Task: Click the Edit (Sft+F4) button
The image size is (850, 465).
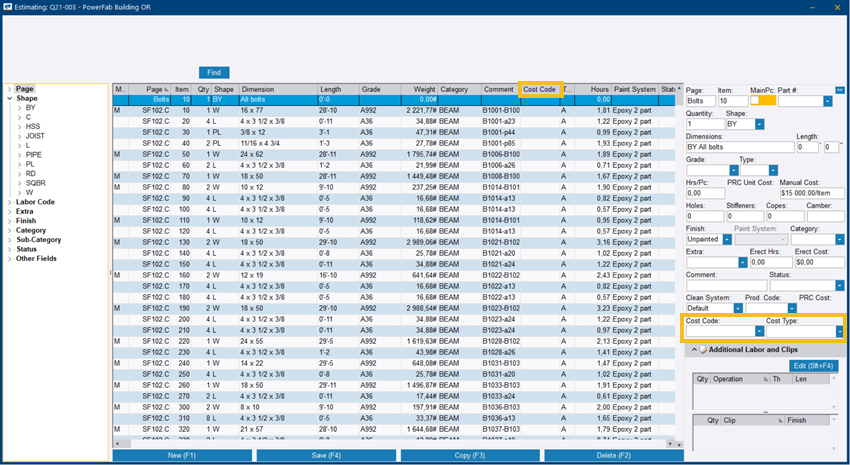Action: tap(814, 366)
